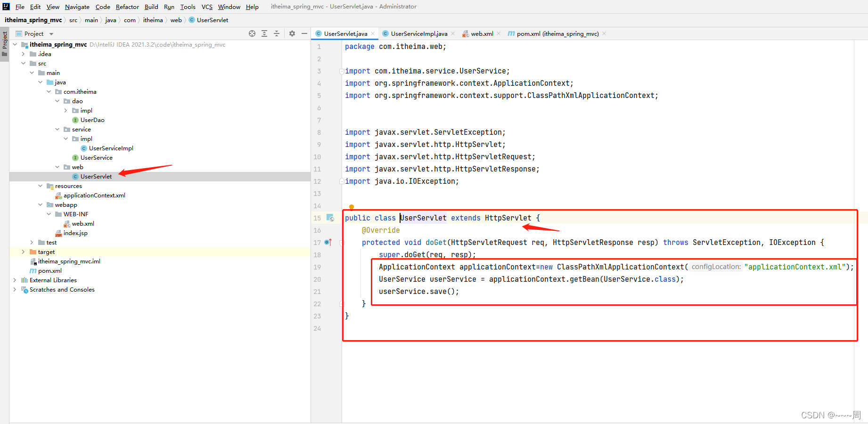This screenshot has height=424, width=868.
Task: Select UserServiceImpl in the project tree
Action: [x=111, y=148]
